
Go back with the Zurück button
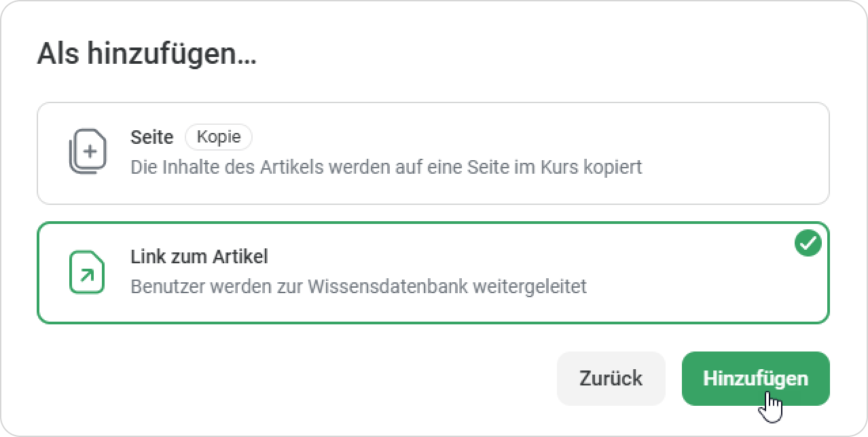(x=611, y=379)
